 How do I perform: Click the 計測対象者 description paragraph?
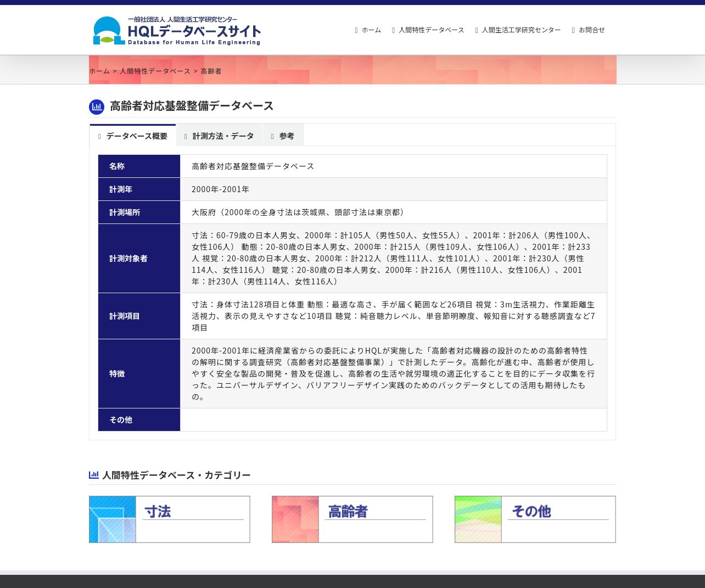click(x=393, y=259)
